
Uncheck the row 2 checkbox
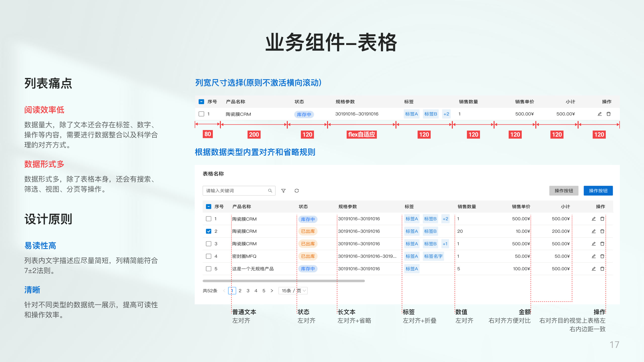click(x=209, y=231)
